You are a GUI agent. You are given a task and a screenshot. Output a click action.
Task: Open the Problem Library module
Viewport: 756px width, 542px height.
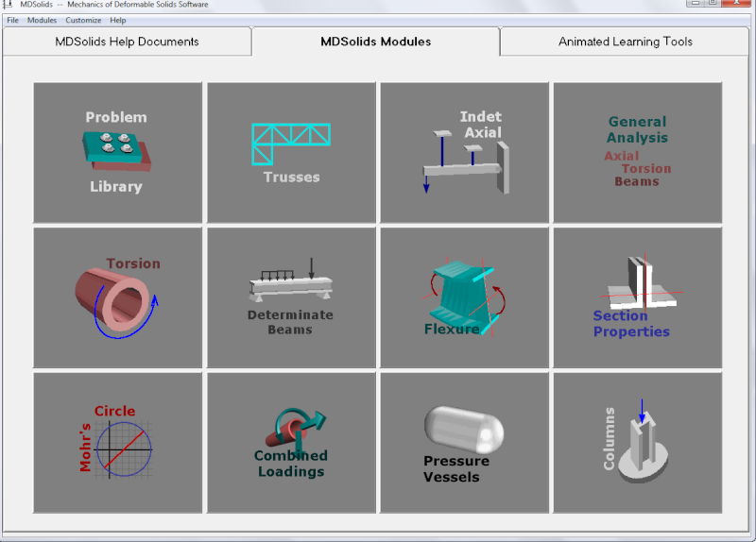tap(117, 153)
